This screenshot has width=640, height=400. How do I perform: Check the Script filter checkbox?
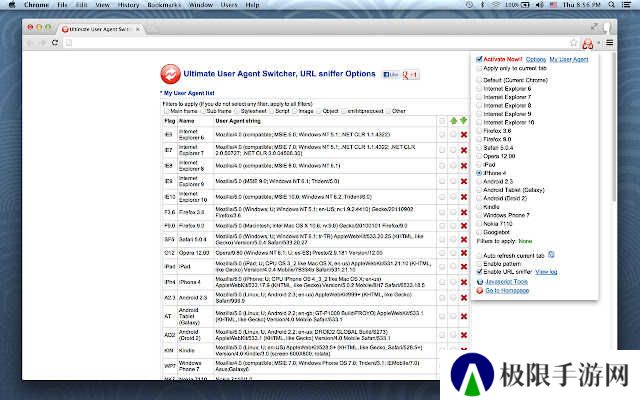(x=271, y=111)
